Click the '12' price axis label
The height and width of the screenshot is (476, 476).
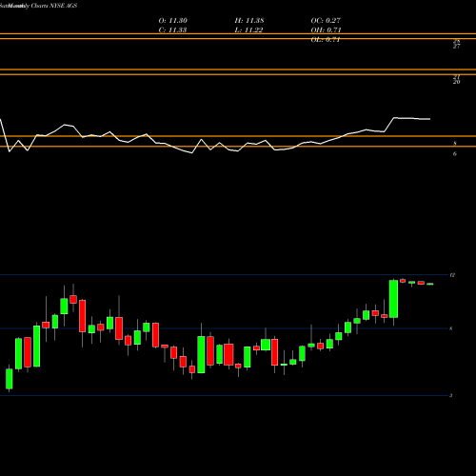coord(452,275)
